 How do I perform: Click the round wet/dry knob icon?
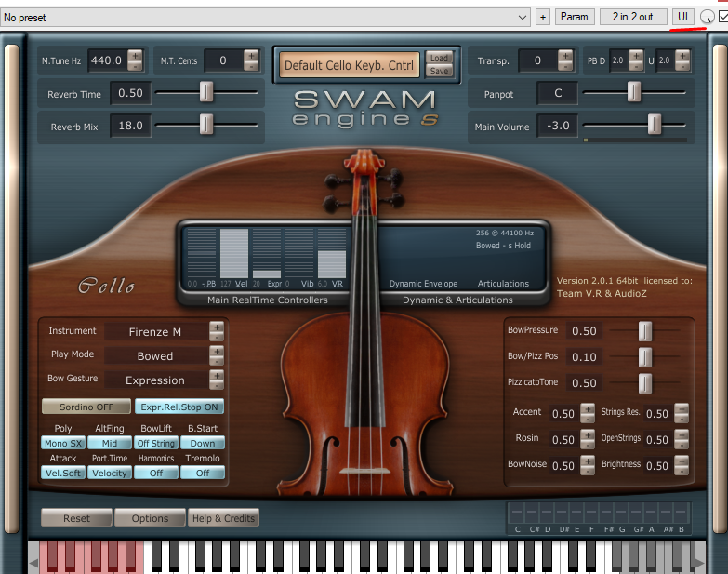click(x=707, y=17)
